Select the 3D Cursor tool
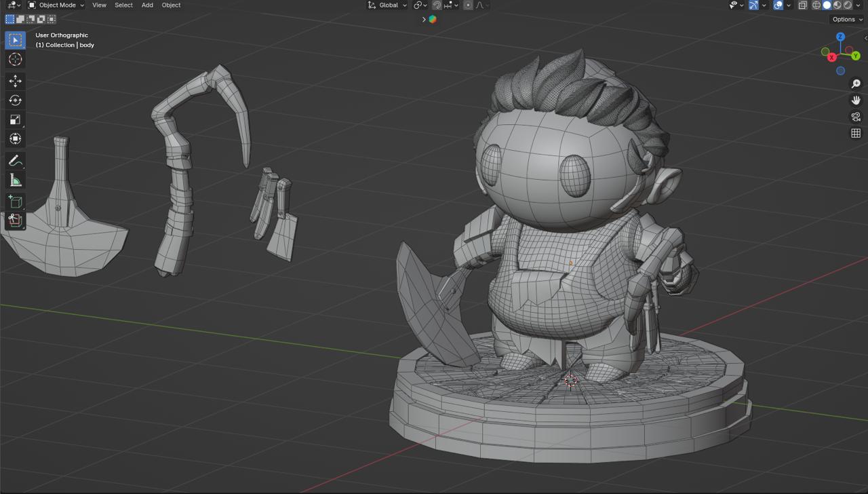Image resolution: width=868 pixels, height=494 pixels. 15,60
